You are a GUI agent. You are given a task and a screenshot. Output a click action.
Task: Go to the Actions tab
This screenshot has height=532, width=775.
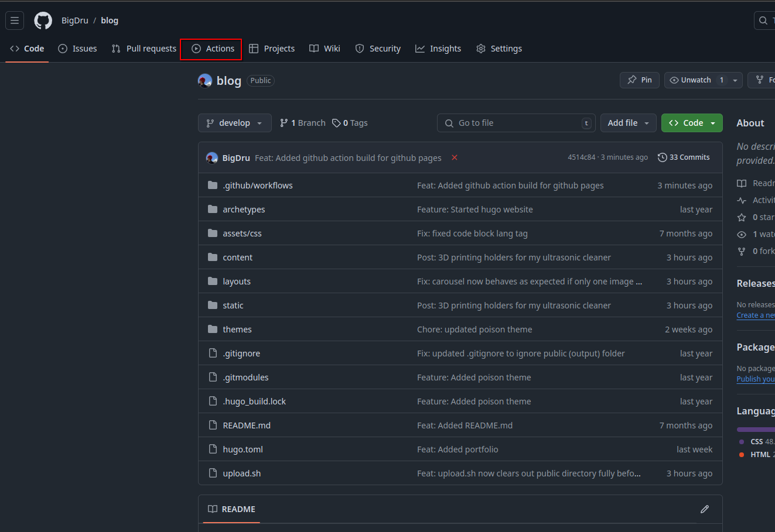pyautogui.click(x=213, y=49)
